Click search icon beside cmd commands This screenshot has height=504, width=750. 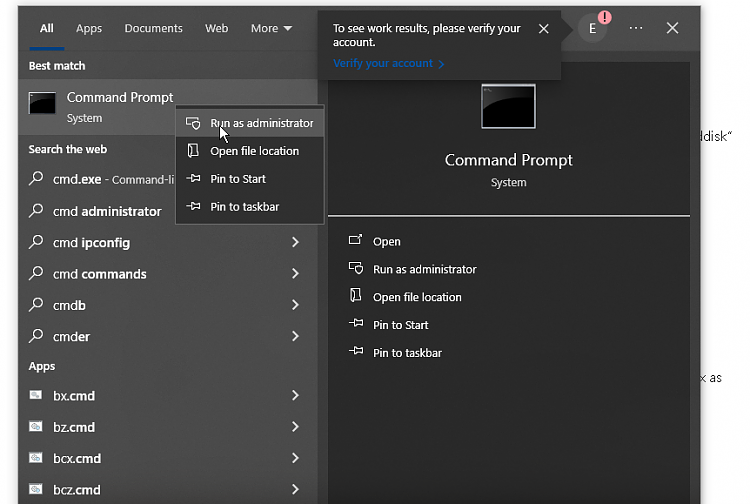pyautogui.click(x=36, y=273)
